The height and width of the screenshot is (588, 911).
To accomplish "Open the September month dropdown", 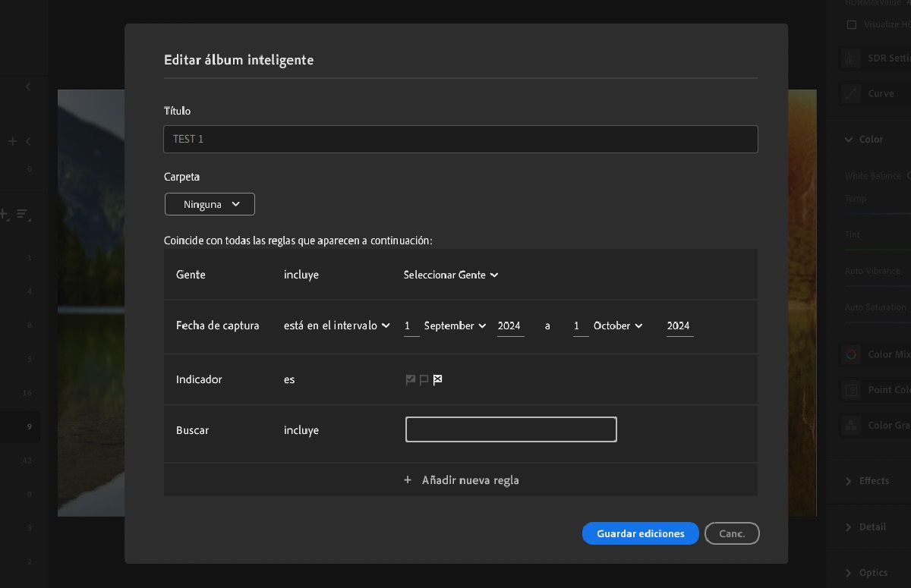I will pyautogui.click(x=454, y=325).
